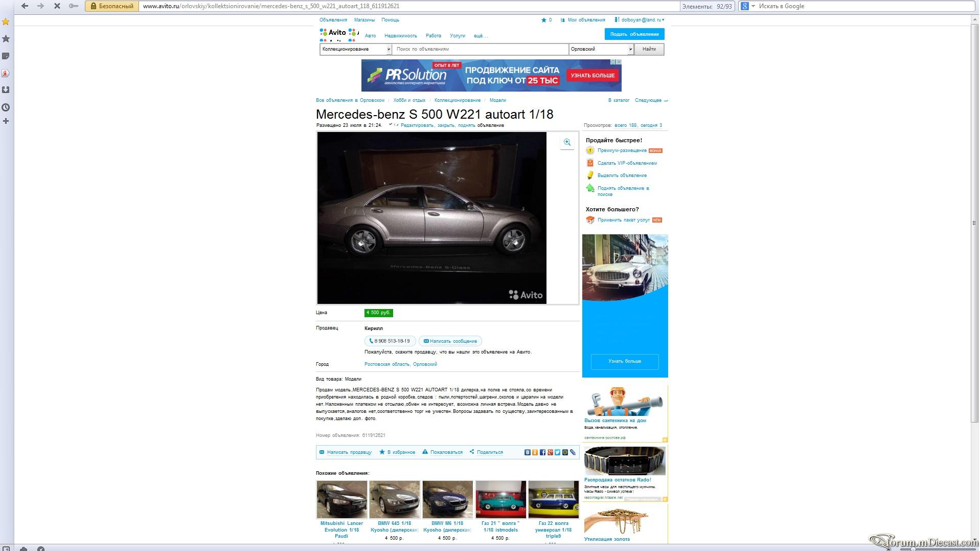Click the plus icon to add sidebar panel
The height and width of the screenshot is (551, 980).
tap(6, 121)
